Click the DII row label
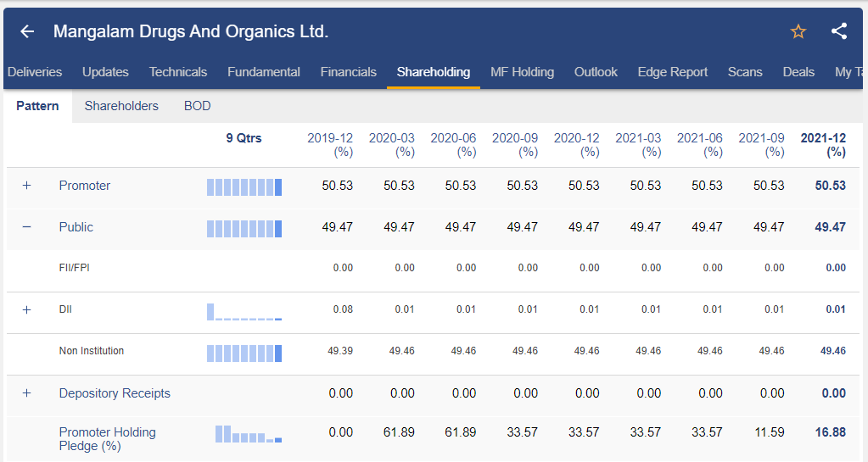The image size is (868, 462). click(x=65, y=309)
